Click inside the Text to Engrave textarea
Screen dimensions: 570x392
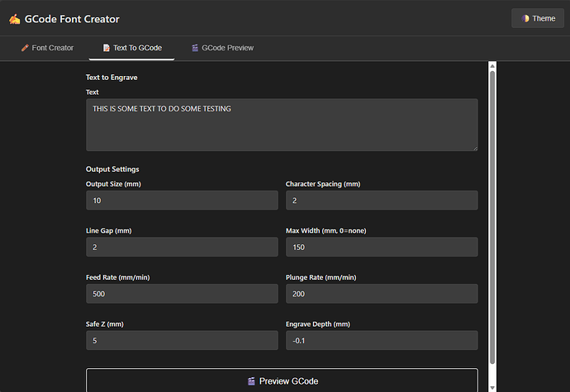tap(282, 125)
